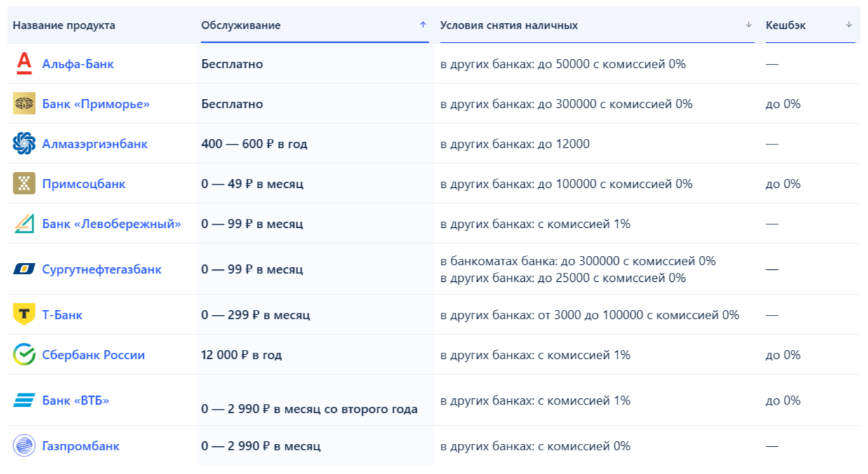
Task: Click the Обслуживание column header
Action: (241, 25)
